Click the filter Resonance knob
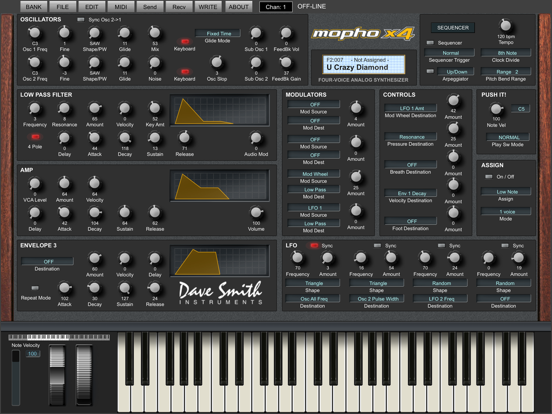 click(64, 108)
